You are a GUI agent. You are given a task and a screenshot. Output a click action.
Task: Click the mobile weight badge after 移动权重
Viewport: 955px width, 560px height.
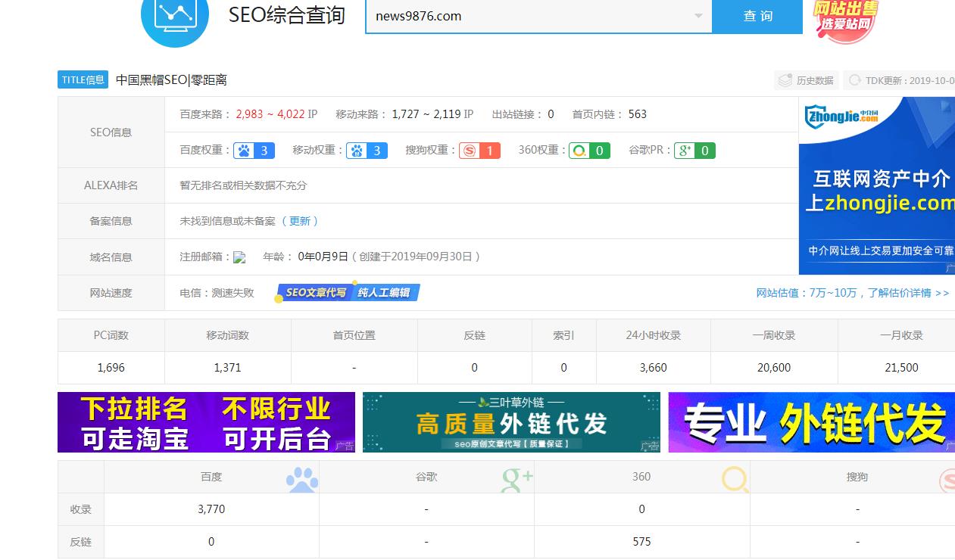coord(367,151)
